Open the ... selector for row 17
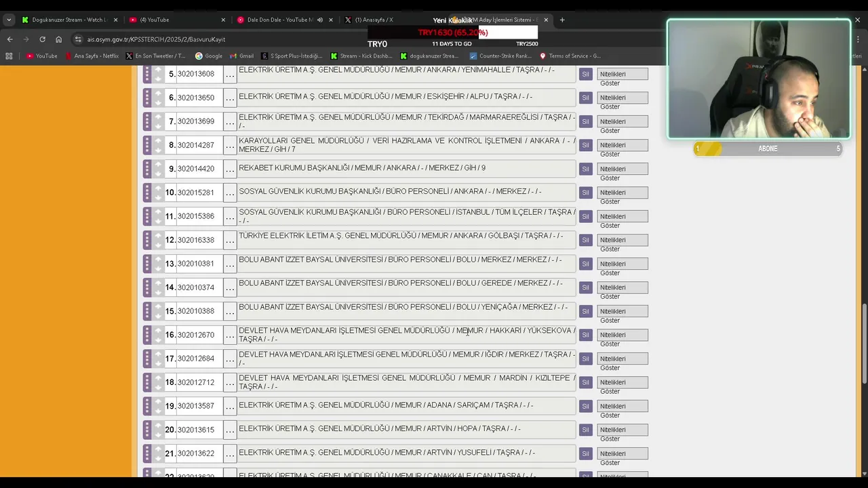 click(x=230, y=359)
